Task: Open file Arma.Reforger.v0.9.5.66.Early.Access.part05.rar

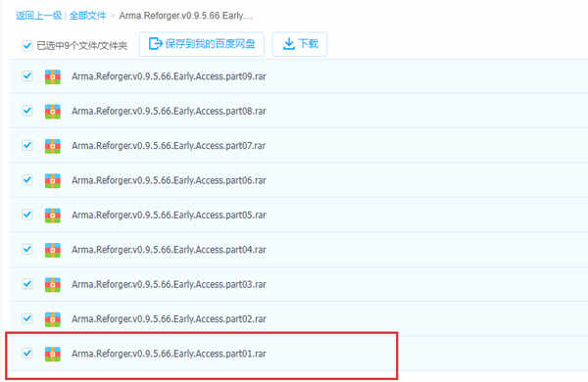Action: tap(169, 215)
